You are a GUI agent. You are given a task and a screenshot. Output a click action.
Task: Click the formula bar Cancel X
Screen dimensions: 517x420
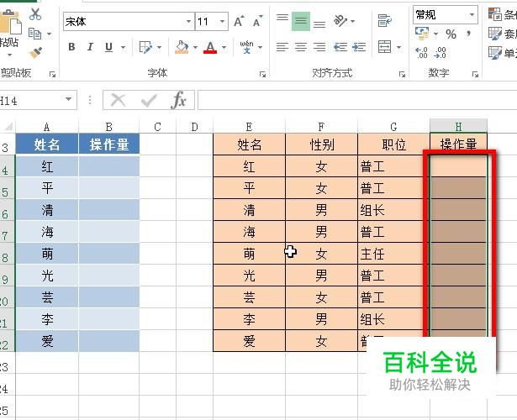point(118,100)
